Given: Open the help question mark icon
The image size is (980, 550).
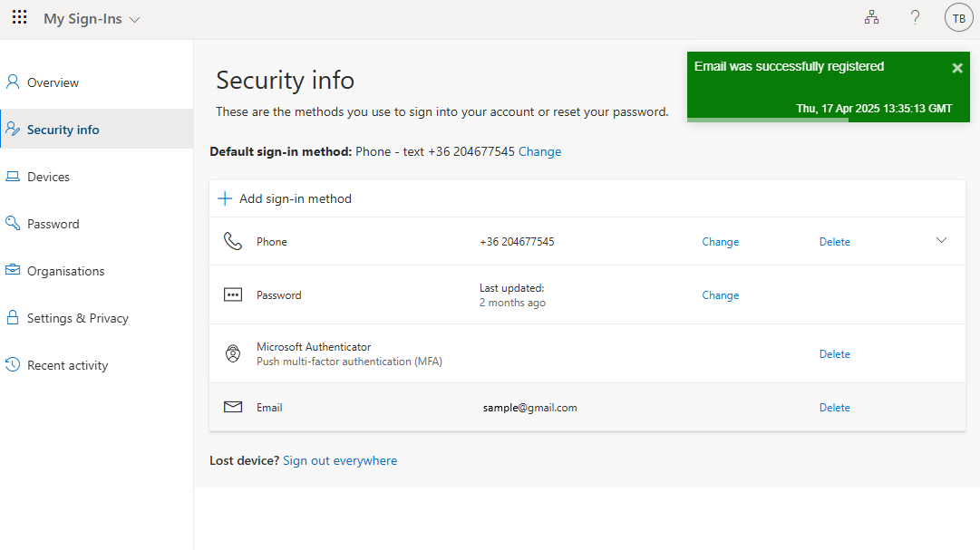Looking at the screenshot, I should [915, 18].
